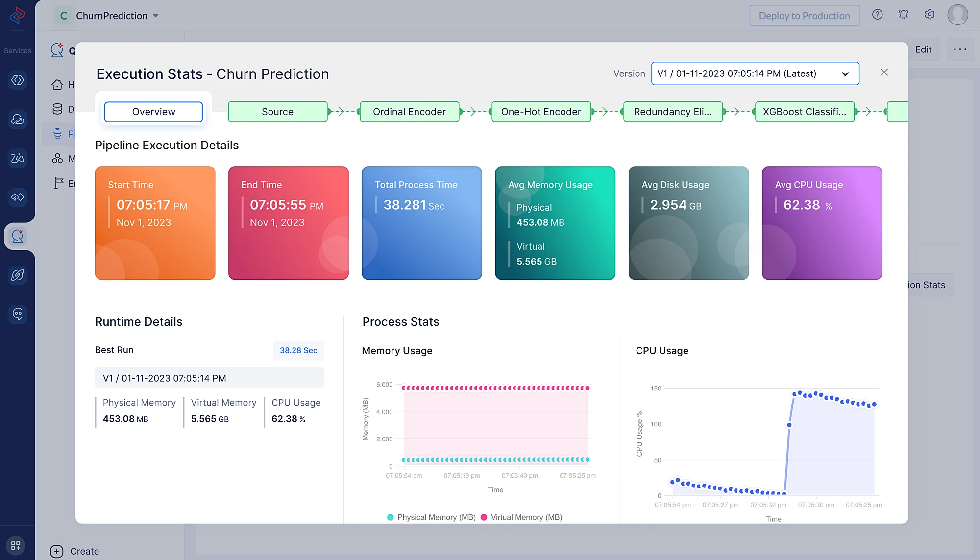Click the Edit button

click(x=923, y=49)
